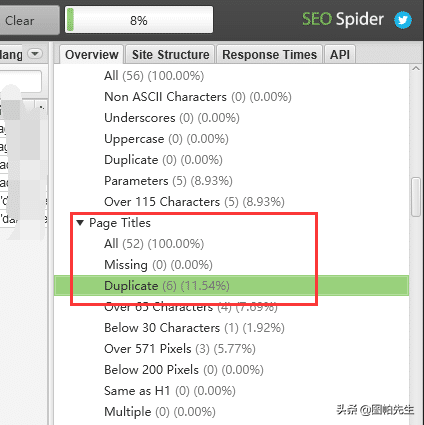
Task: Select Page Titles All (52) item
Action: pyautogui.click(x=154, y=244)
